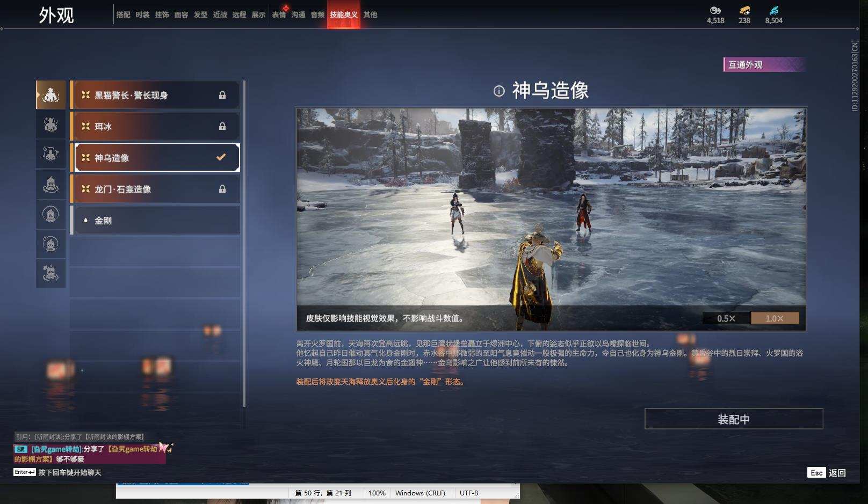Click the 装配中 button

pos(734,419)
